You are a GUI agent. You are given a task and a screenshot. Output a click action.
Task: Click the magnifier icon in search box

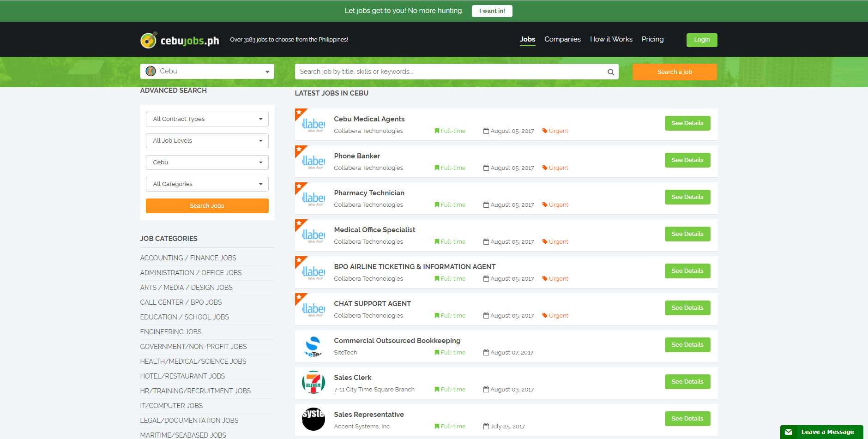(x=611, y=72)
